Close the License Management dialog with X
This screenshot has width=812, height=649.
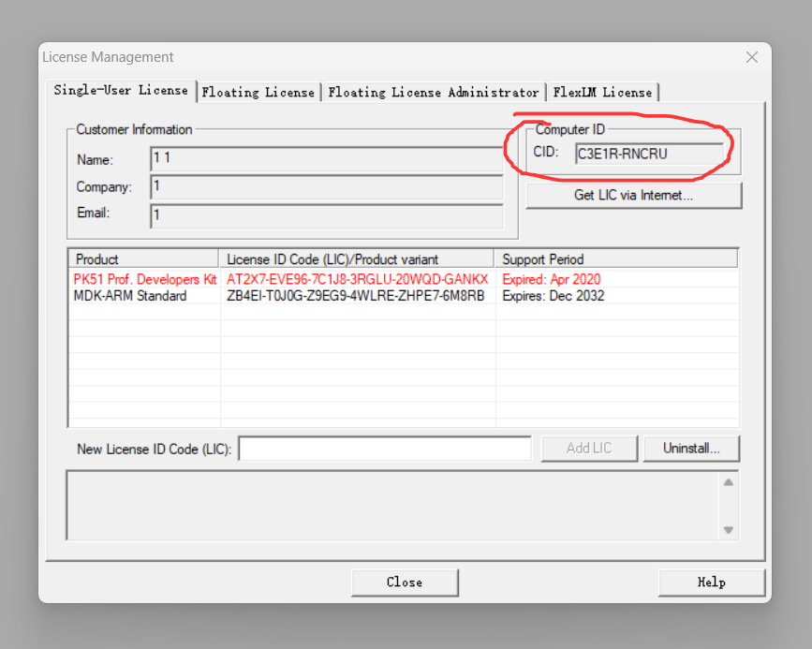[x=751, y=57]
